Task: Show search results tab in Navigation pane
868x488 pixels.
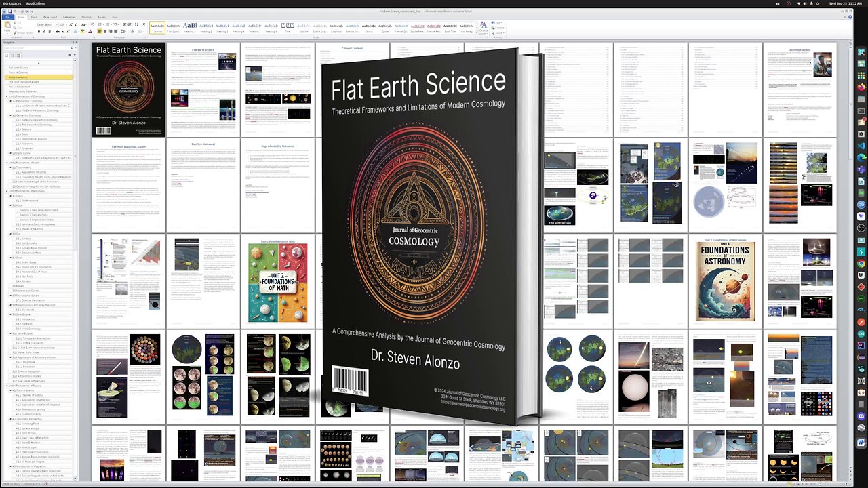Action: coord(18,55)
